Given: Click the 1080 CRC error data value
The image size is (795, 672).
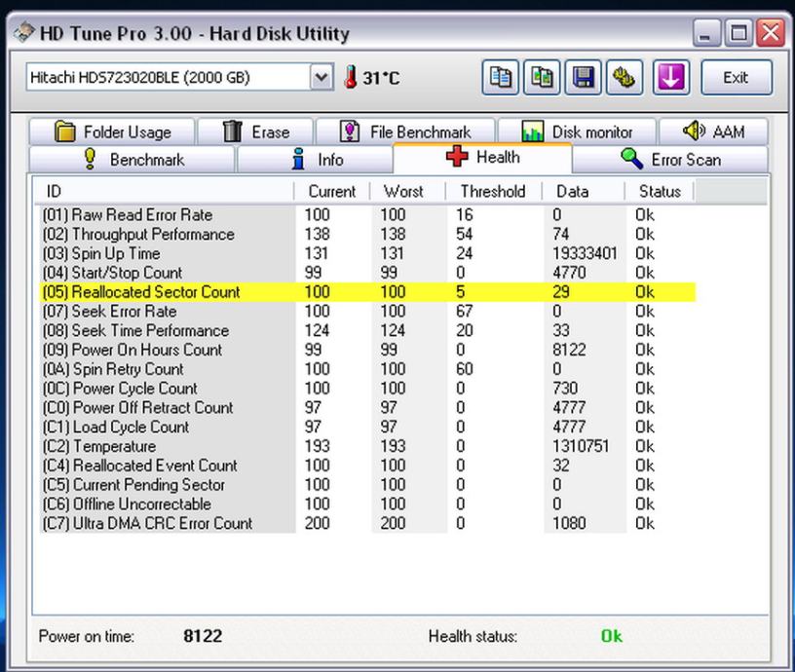Looking at the screenshot, I should coord(569,523).
